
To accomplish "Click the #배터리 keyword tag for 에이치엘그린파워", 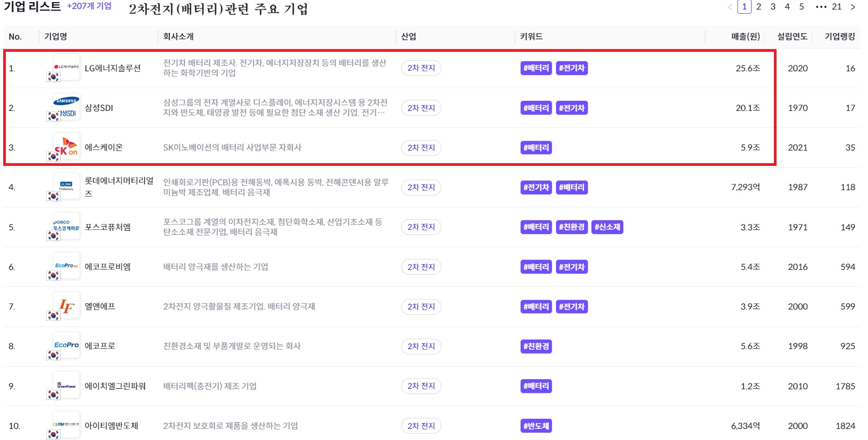I will (x=536, y=386).
